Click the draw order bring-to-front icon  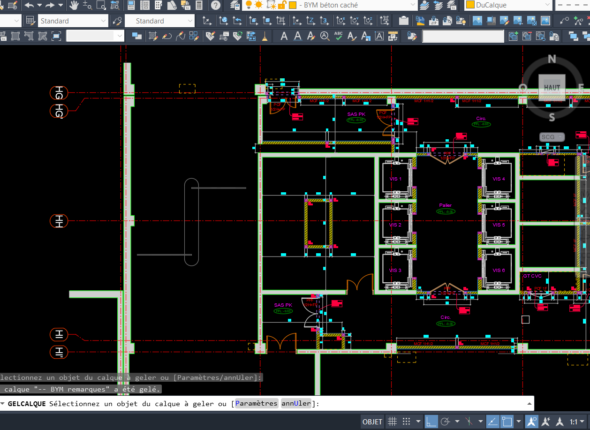point(137,36)
